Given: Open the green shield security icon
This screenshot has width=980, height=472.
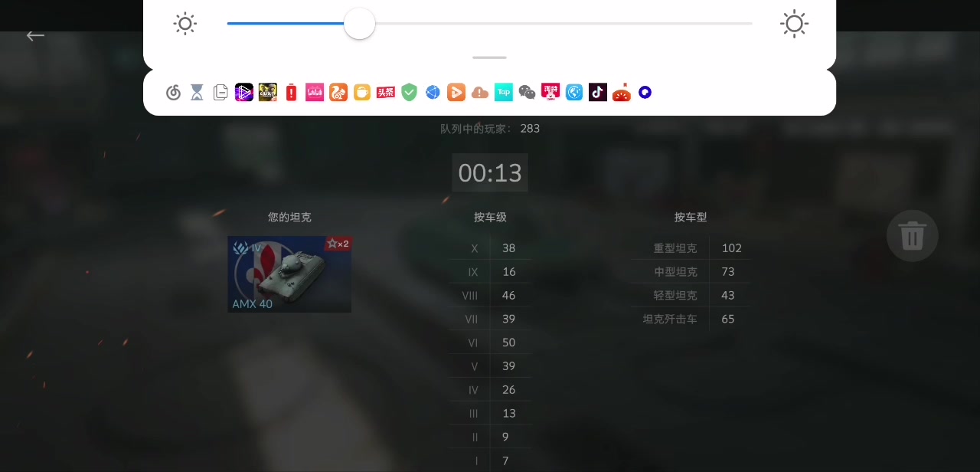Looking at the screenshot, I should [x=410, y=93].
